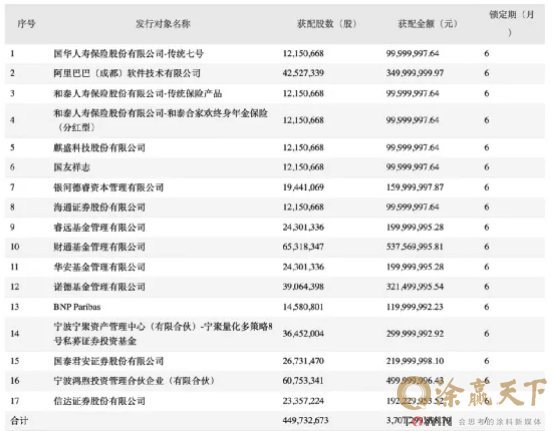Image resolution: width=552 pixels, height=431 pixels.
Task: Select amount 159,999,997.87
Action: point(415,187)
